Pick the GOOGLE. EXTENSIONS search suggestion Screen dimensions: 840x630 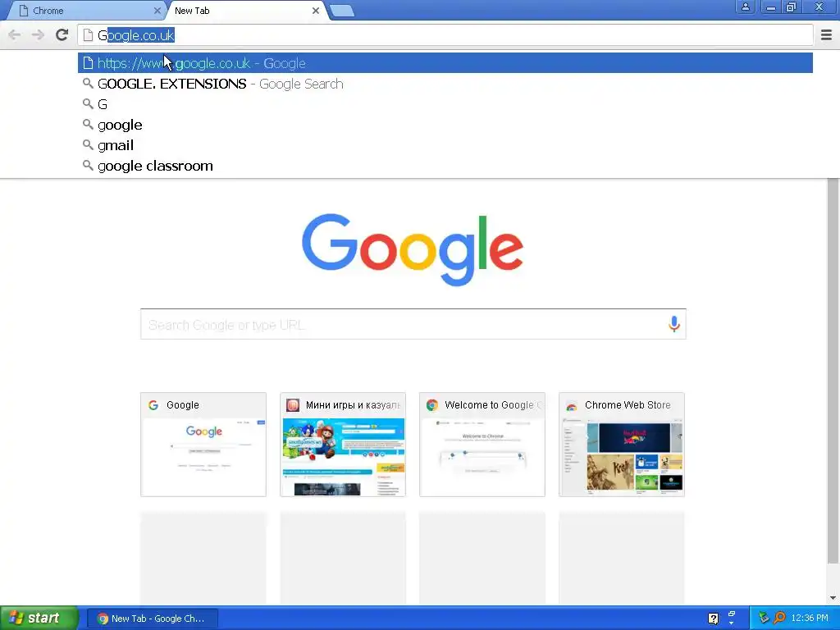pyautogui.click(x=445, y=84)
